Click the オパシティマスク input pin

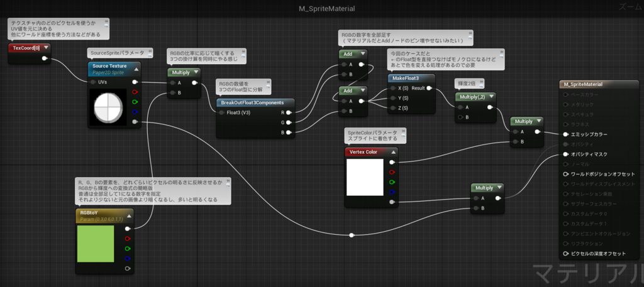(565, 154)
